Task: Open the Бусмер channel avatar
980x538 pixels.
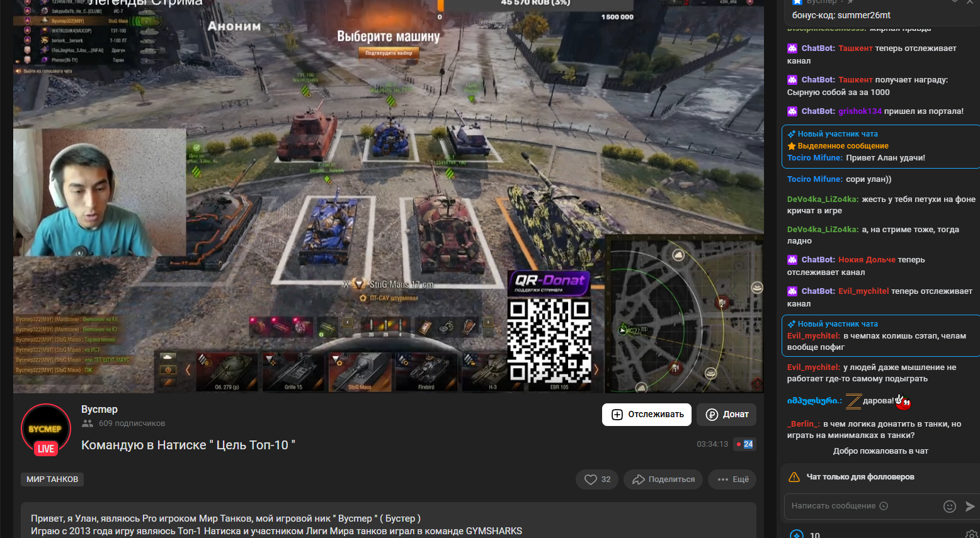Action: pos(46,429)
